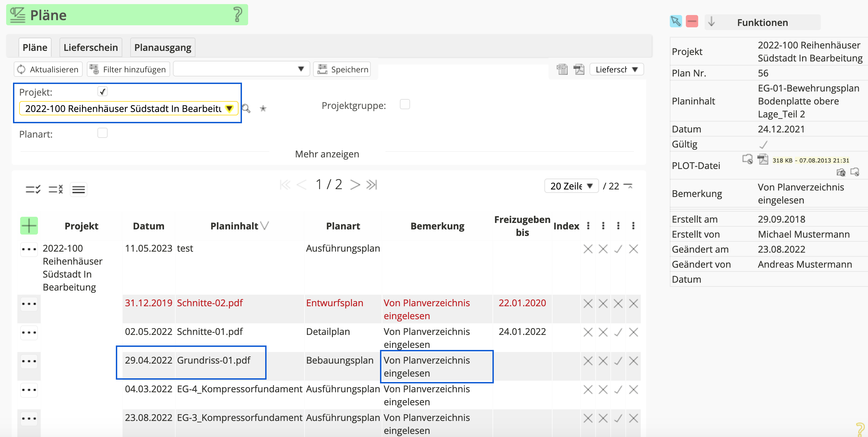Enable the Projektgruppe checkbox
The height and width of the screenshot is (437, 868).
[405, 104]
